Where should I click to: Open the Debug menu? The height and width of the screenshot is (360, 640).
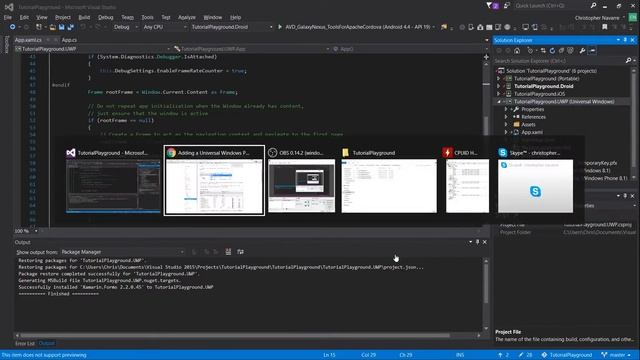(106, 18)
